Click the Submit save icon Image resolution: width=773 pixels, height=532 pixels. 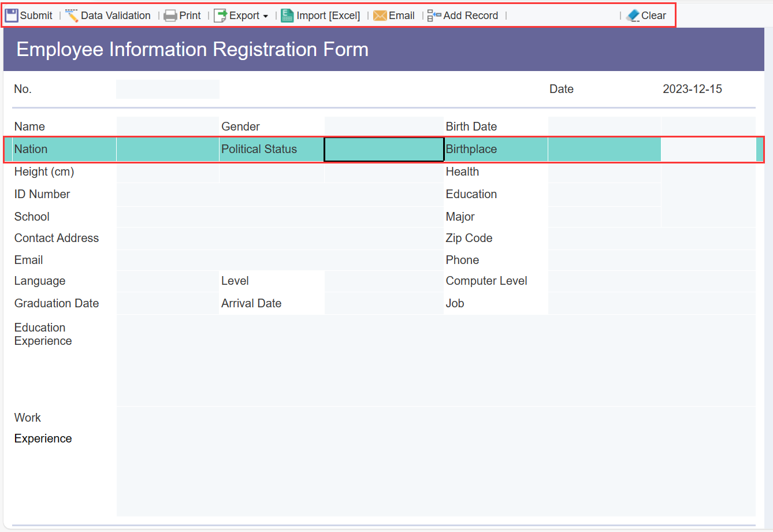(11, 14)
